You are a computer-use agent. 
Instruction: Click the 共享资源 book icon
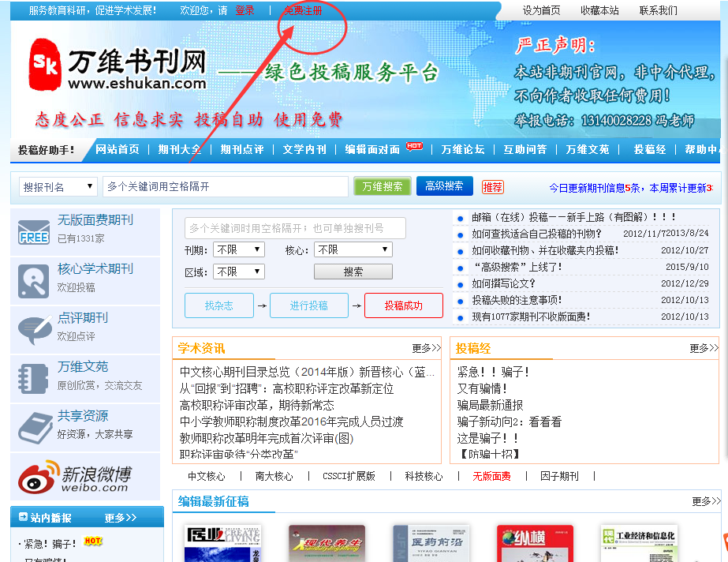tap(34, 427)
